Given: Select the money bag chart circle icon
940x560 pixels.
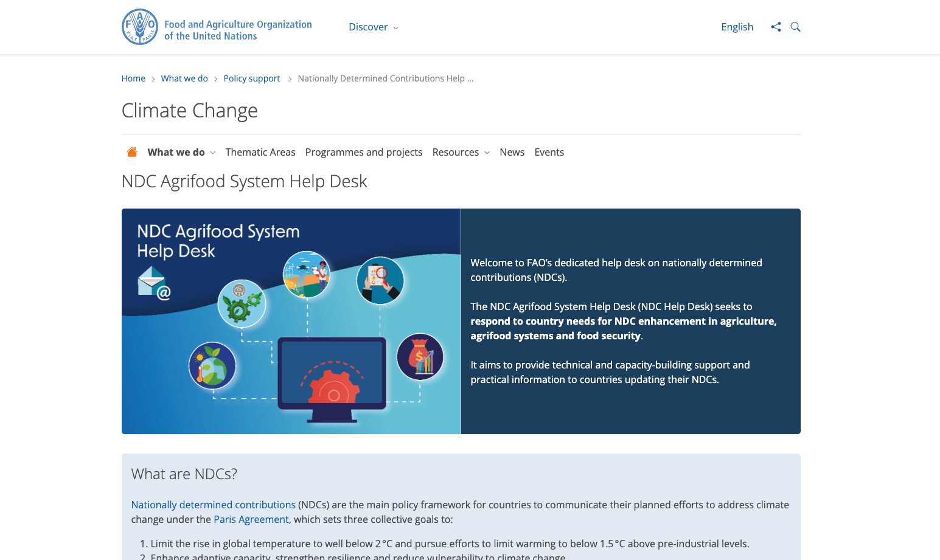Looking at the screenshot, I should tap(420, 358).
